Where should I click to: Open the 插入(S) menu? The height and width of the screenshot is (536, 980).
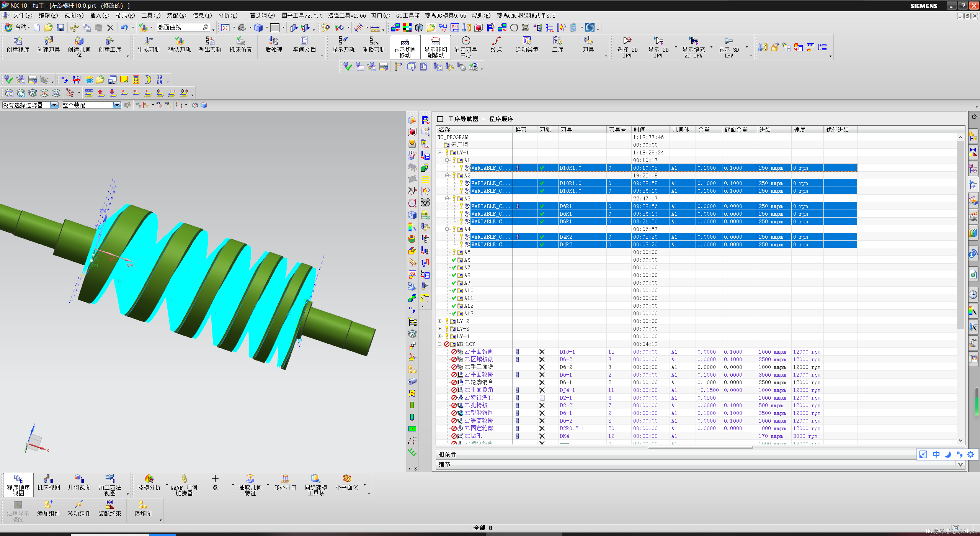click(100, 16)
